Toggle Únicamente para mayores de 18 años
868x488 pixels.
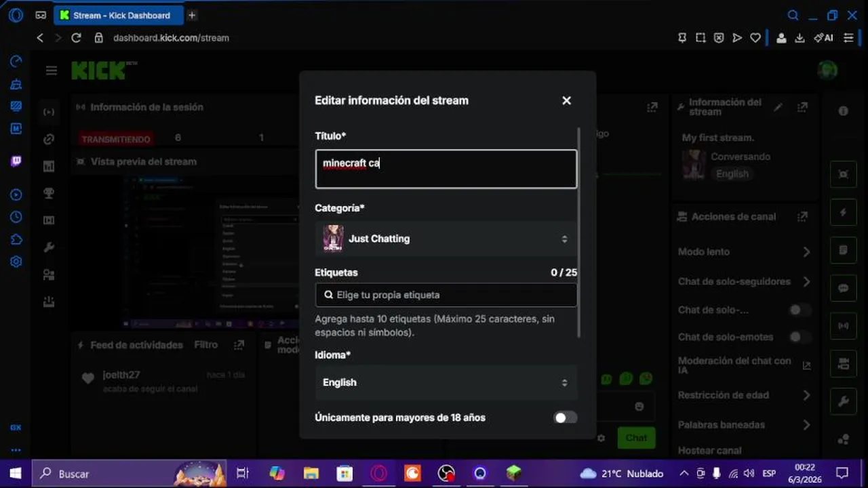[x=566, y=418]
